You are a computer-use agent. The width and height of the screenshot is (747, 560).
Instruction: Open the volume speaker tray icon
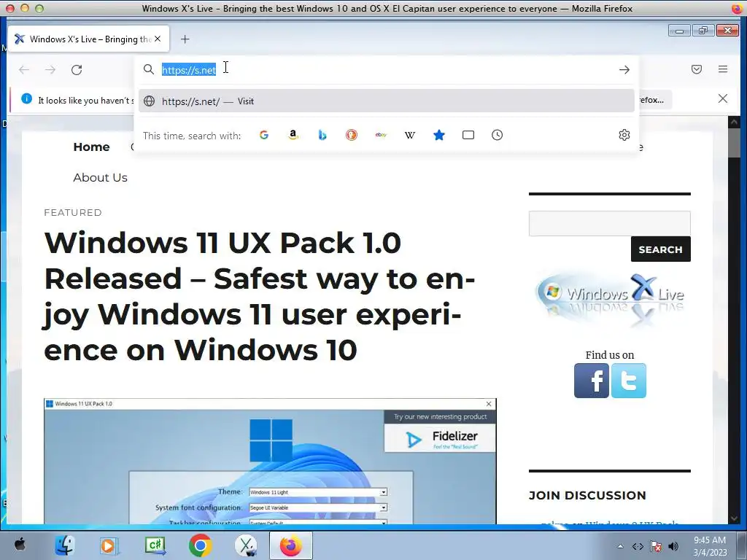673,546
